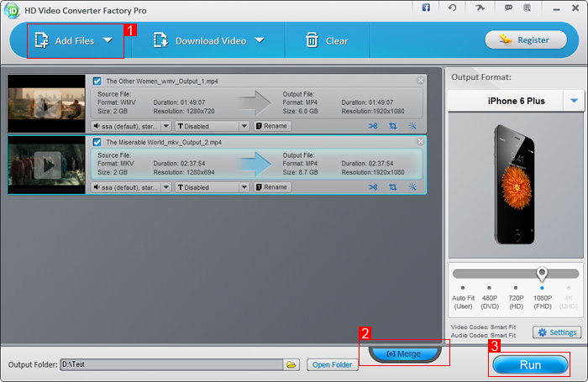Click the undo/refresh arrow icon in title bar

coord(452,8)
